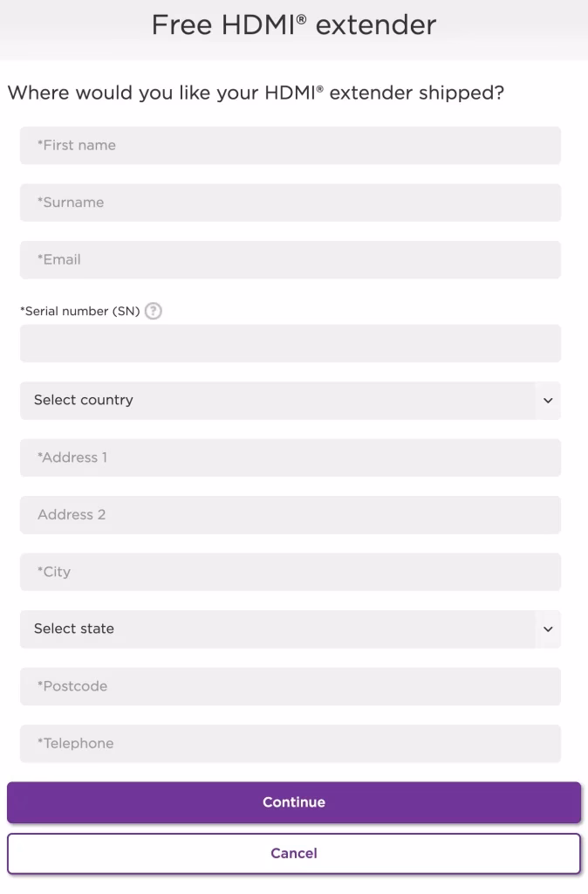Click the state dropdown chevron arrow
This screenshot has width=588, height=894.
point(548,629)
